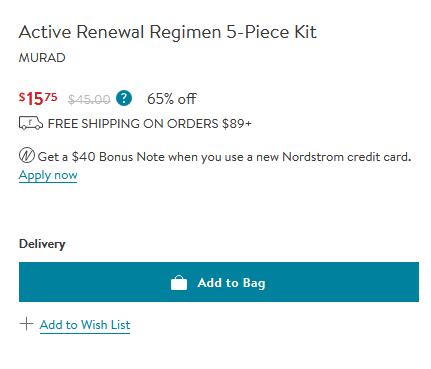
Task: Click the FREE SHIPPING ON ORDERS text
Action: pos(133,124)
